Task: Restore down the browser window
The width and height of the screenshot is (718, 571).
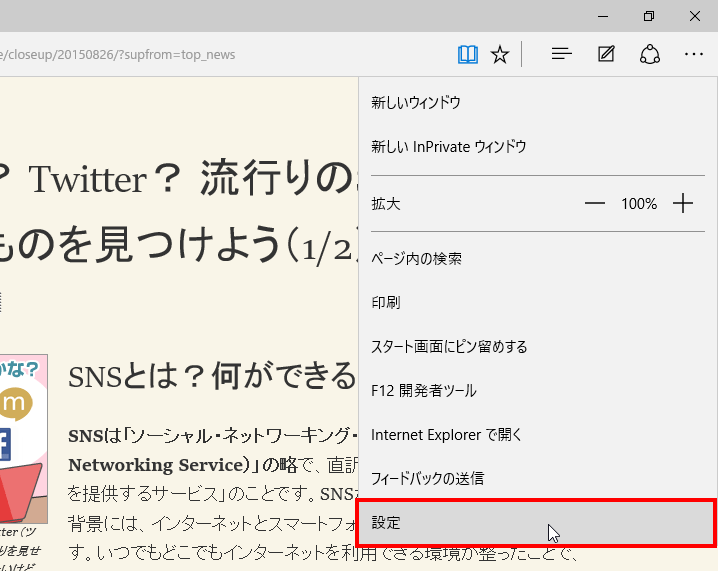Action: pyautogui.click(x=649, y=16)
